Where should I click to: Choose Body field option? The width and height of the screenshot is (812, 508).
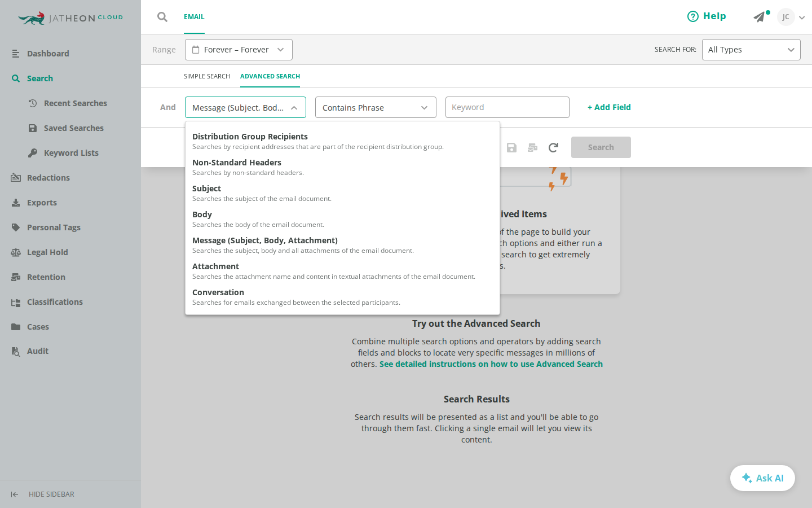(x=342, y=219)
